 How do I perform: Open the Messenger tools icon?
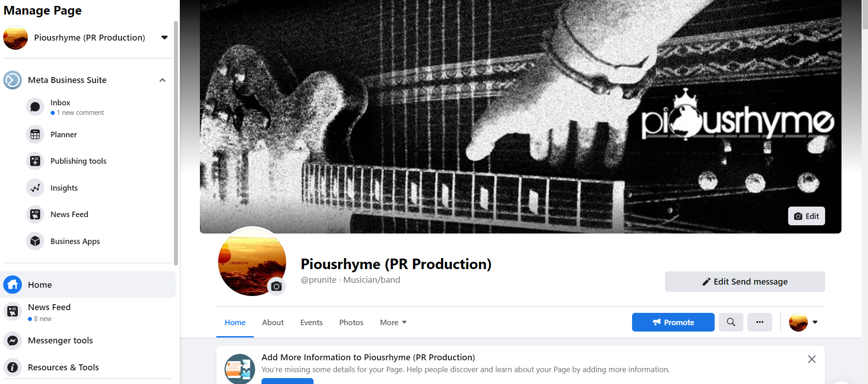tap(13, 341)
